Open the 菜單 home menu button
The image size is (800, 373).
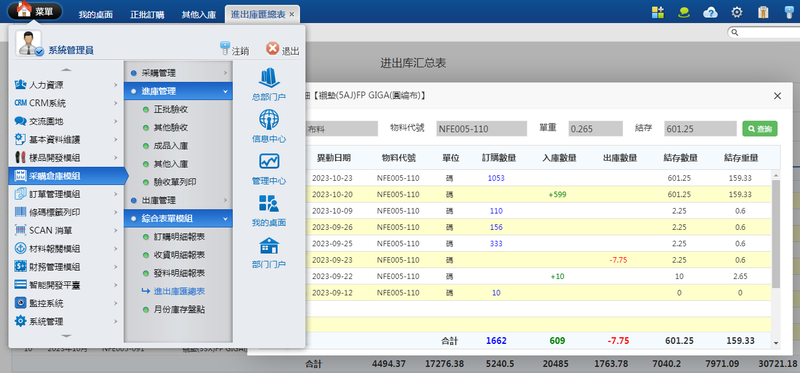pos(35,11)
